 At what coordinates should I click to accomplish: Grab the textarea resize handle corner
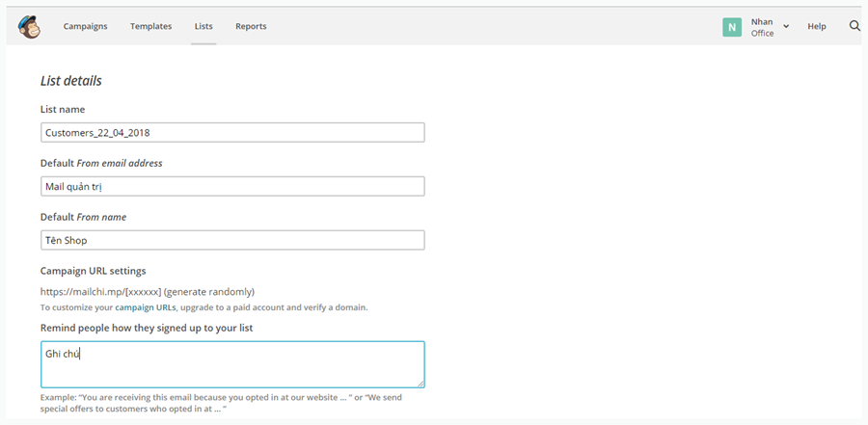click(421, 384)
